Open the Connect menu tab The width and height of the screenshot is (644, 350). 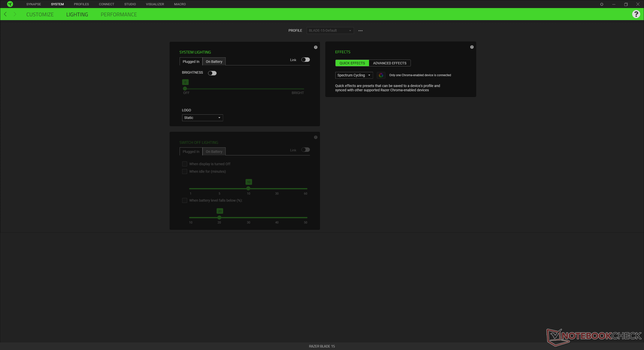pyautogui.click(x=107, y=4)
